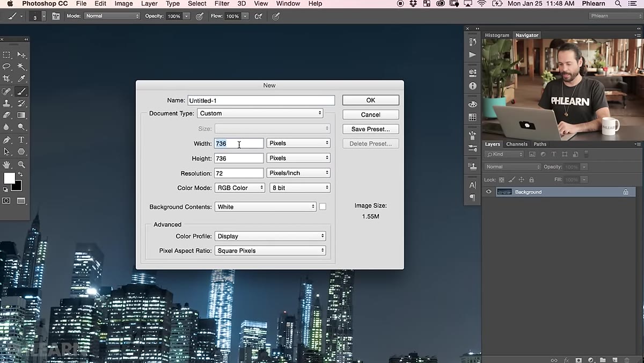The image size is (644, 363).
Task: Open the Filter menu
Action: pyautogui.click(x=222, y=4)
